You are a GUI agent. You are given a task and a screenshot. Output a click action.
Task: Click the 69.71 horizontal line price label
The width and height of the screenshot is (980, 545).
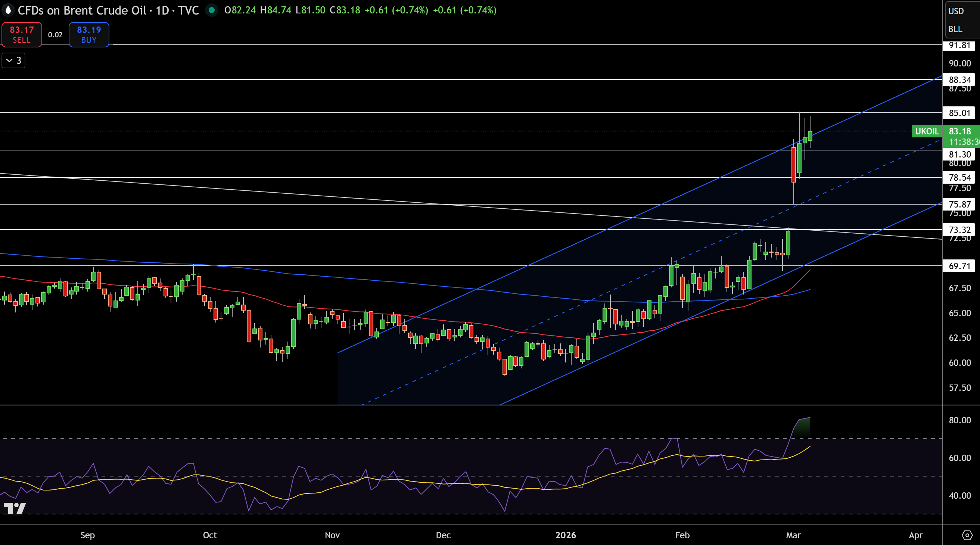959,266
